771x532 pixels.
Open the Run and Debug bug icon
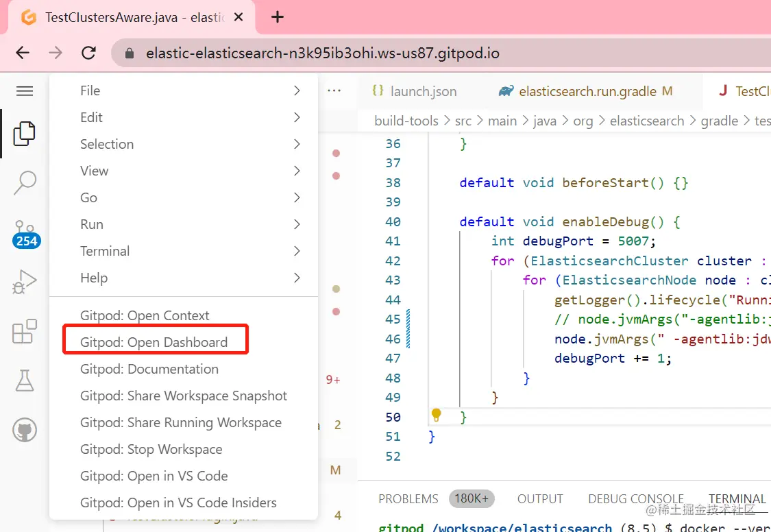point(24,282)
